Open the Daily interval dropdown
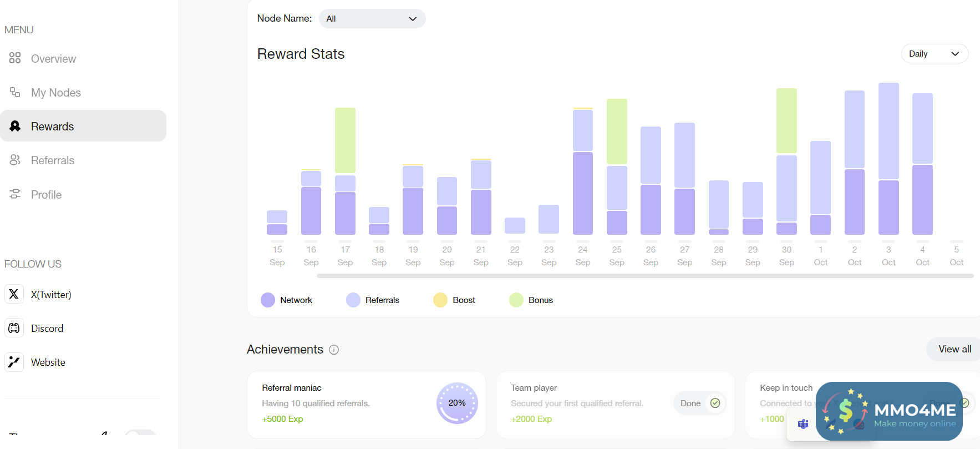 (935, 54)
